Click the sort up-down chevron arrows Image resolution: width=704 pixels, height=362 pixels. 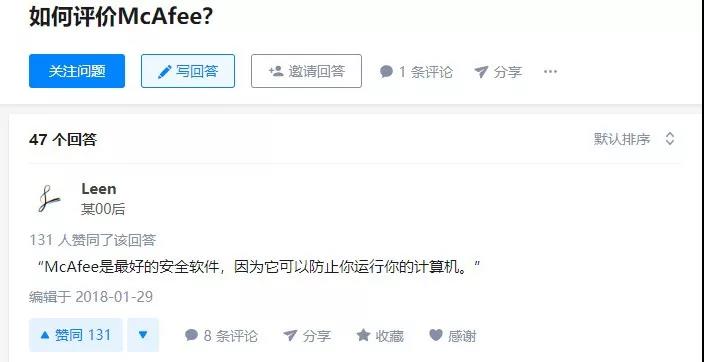(x=669, y=139)
